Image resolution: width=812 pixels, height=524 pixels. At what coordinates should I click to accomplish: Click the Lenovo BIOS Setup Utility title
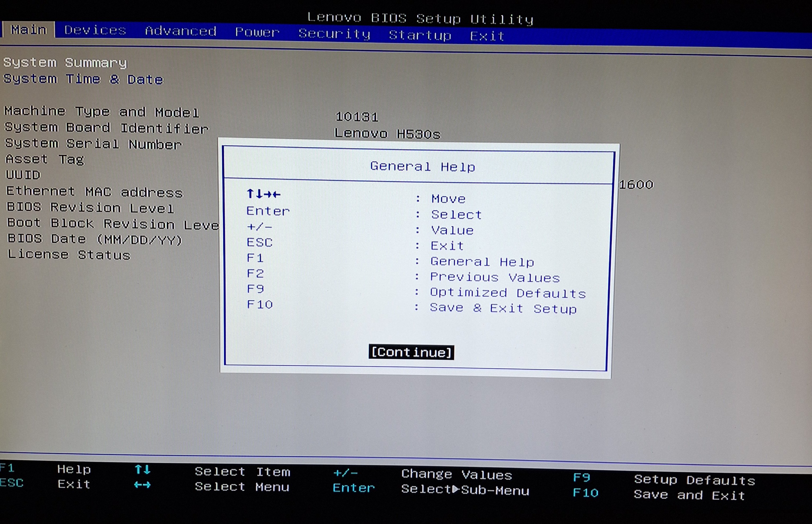coord(420,18)
